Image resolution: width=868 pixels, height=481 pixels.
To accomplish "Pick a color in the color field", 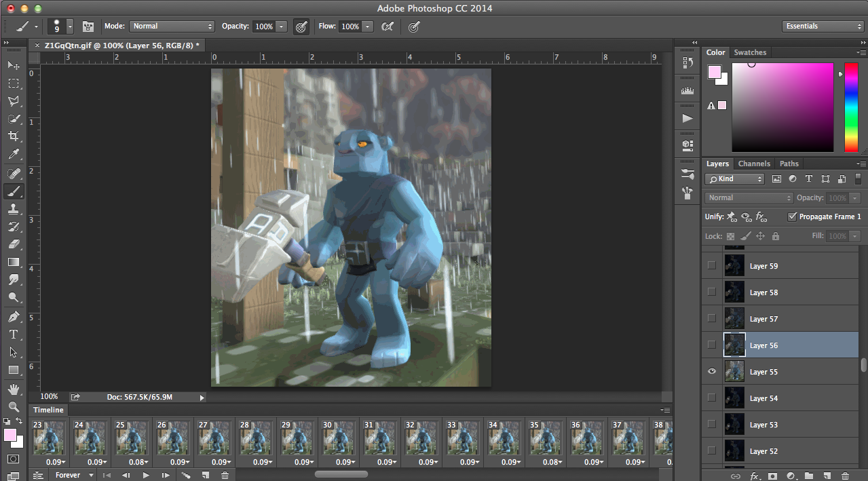I will point(782,107).
